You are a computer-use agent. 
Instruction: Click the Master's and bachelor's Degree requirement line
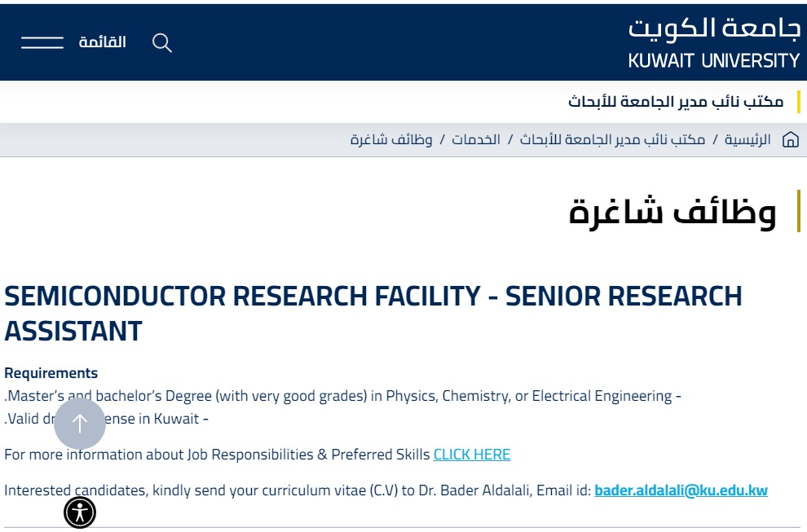click(x=342, y=396)
